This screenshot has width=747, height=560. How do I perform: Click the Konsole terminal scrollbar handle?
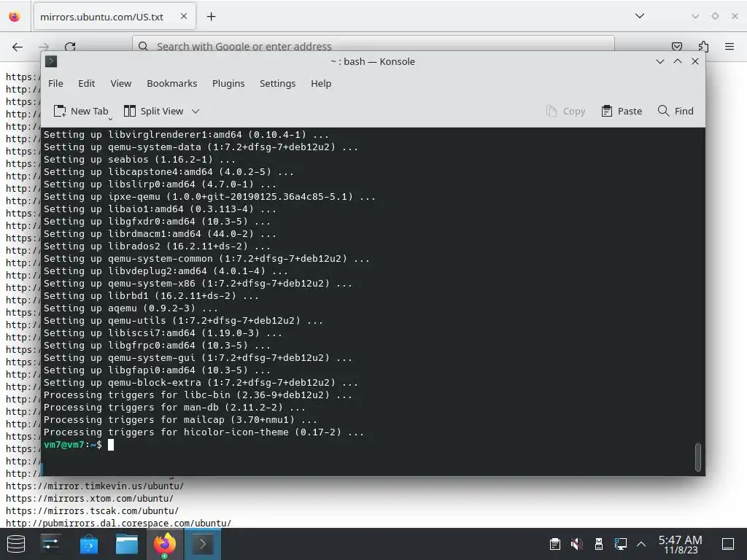[697, 456]
